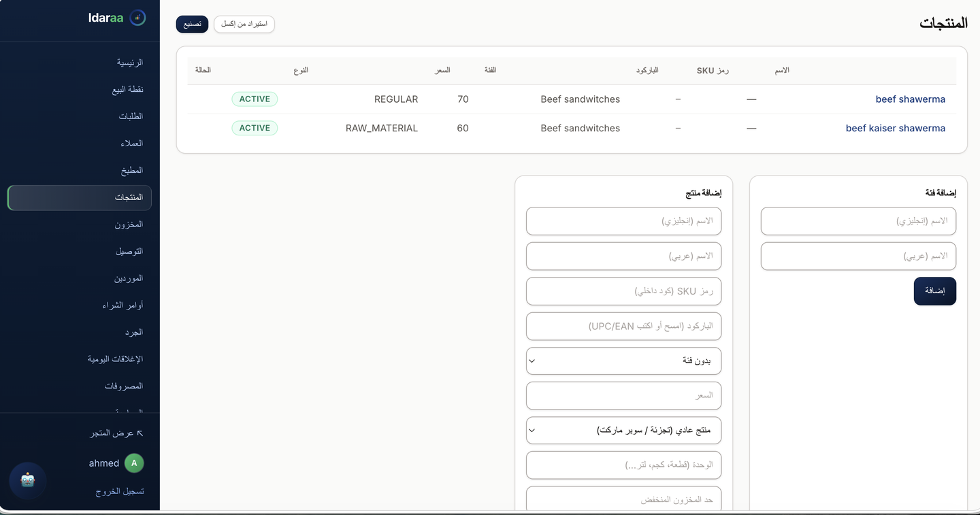Click تسجيل الخروج to log out
Viewport: 980px width, 515px height.
click(120, 491)
